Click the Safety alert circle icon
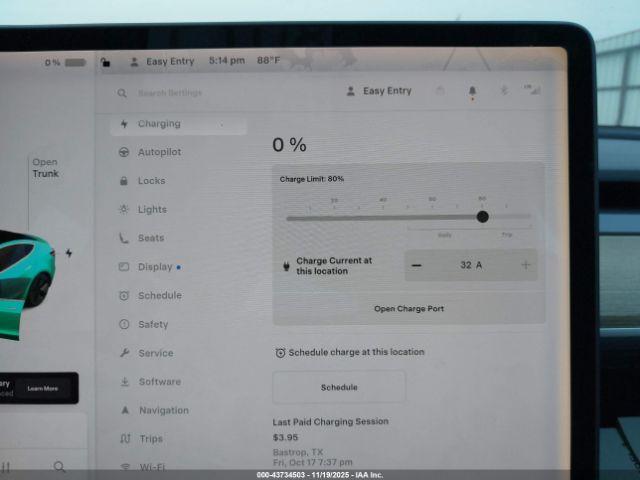This screenshot has height=480, width=640. click(124, 324)
